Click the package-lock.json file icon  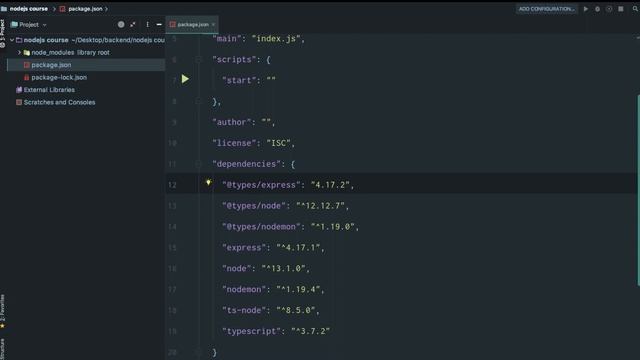pyautogui.click(x=27, y=77)
